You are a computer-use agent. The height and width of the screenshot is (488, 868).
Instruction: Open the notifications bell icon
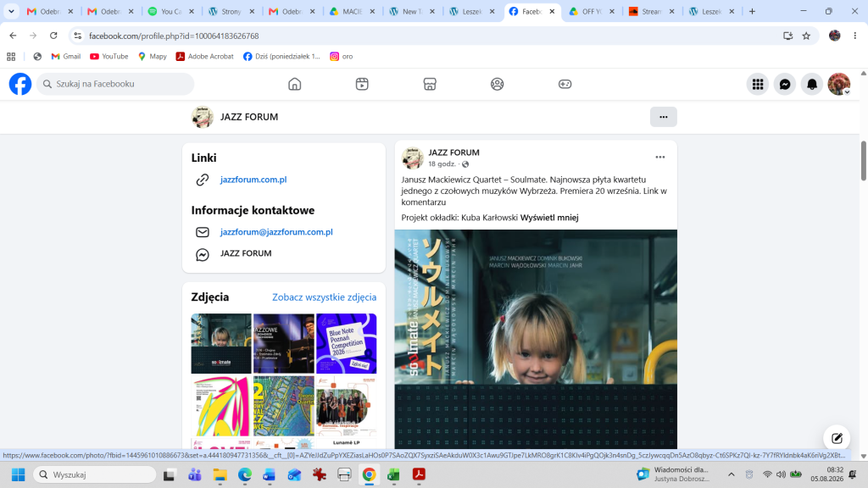[x=812, y=84]
